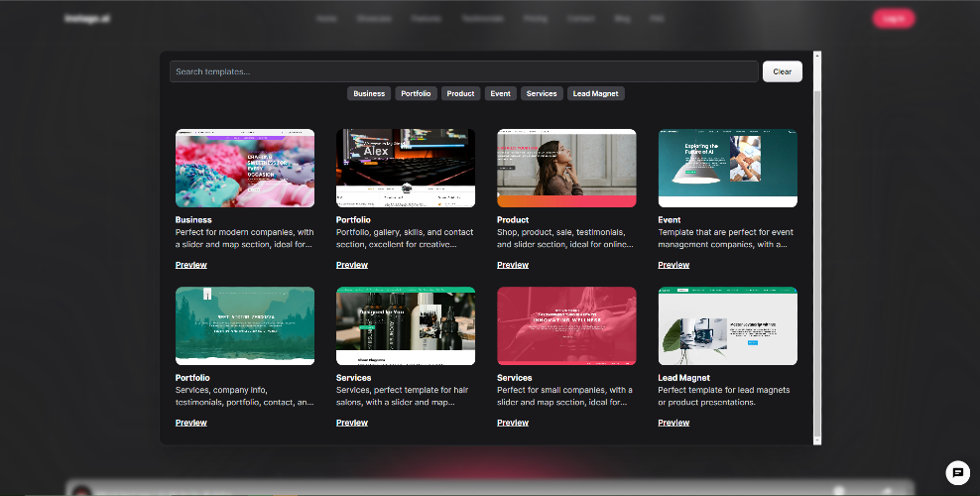Open Preview link for Business template
Screen dimensions: 980x496
point(191,265)
